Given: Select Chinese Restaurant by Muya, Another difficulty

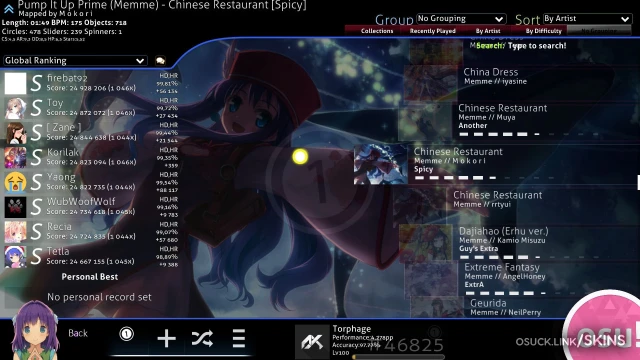Looking at the screenshot, I should point(519,121).
